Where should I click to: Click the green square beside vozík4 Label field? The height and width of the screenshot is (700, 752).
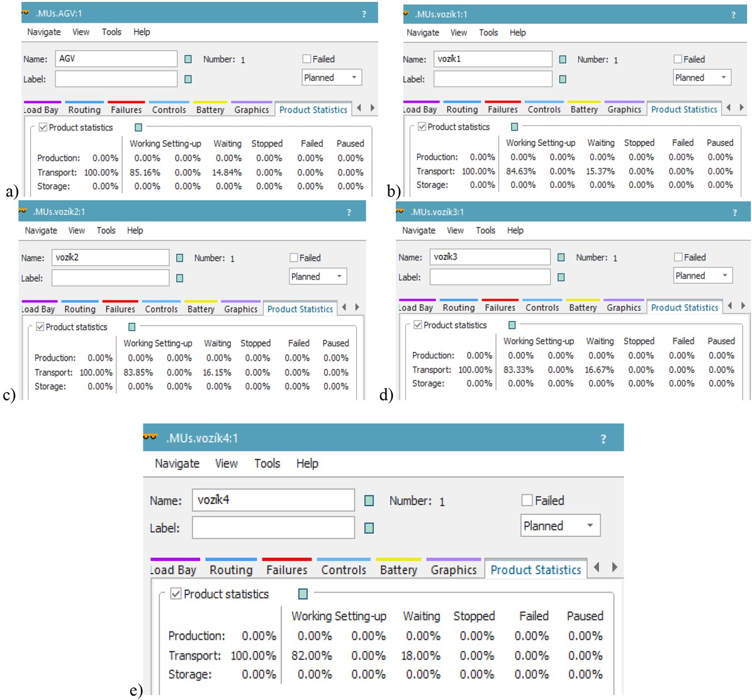(x=369, y=528)
